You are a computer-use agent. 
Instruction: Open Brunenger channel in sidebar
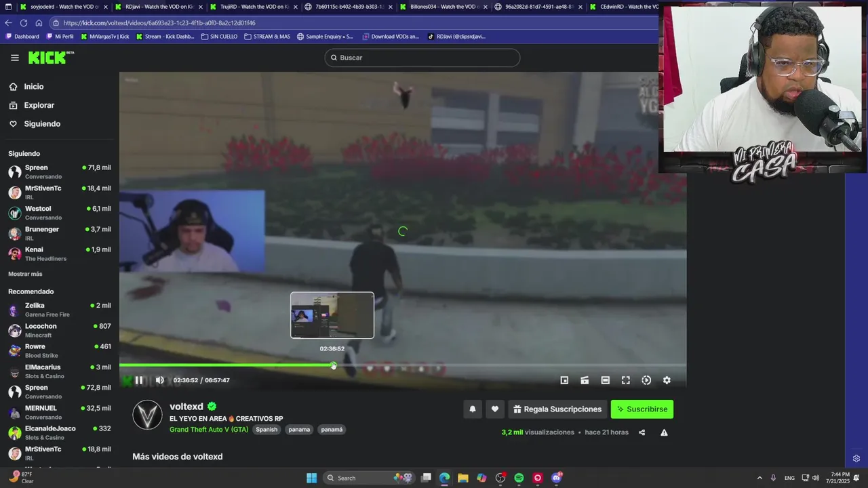(60, 233)
